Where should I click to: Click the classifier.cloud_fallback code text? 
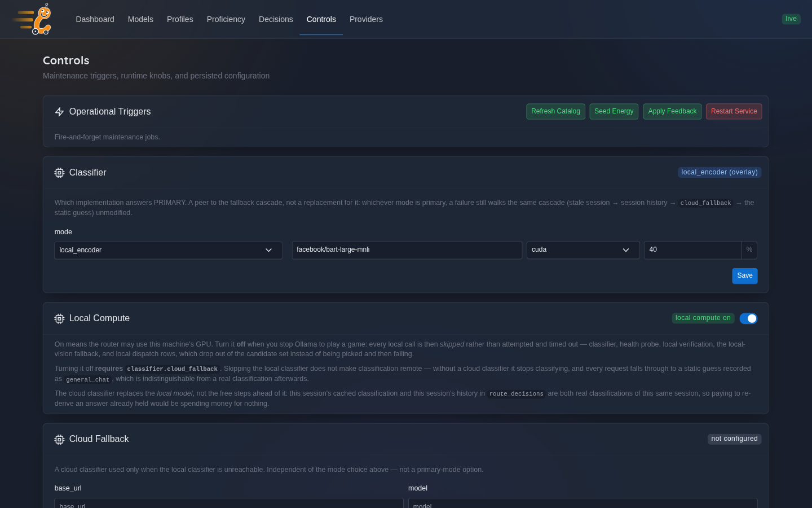[172, 369]
